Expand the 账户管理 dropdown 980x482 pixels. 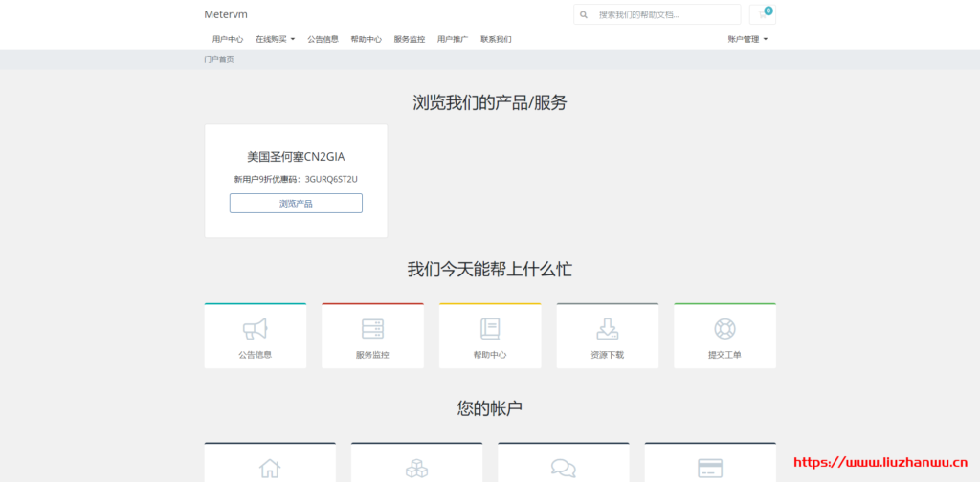[747, 40]
